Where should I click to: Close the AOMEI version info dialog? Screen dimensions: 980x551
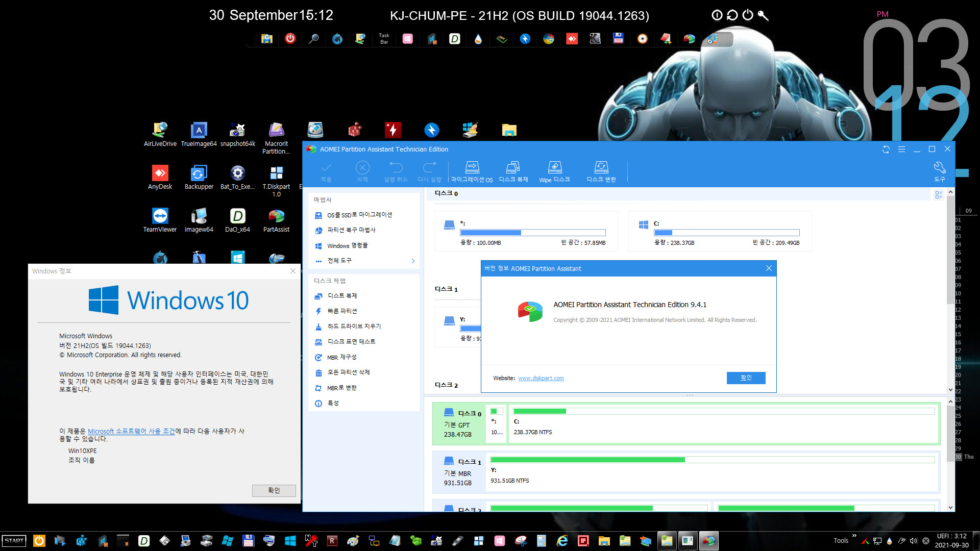769,268
